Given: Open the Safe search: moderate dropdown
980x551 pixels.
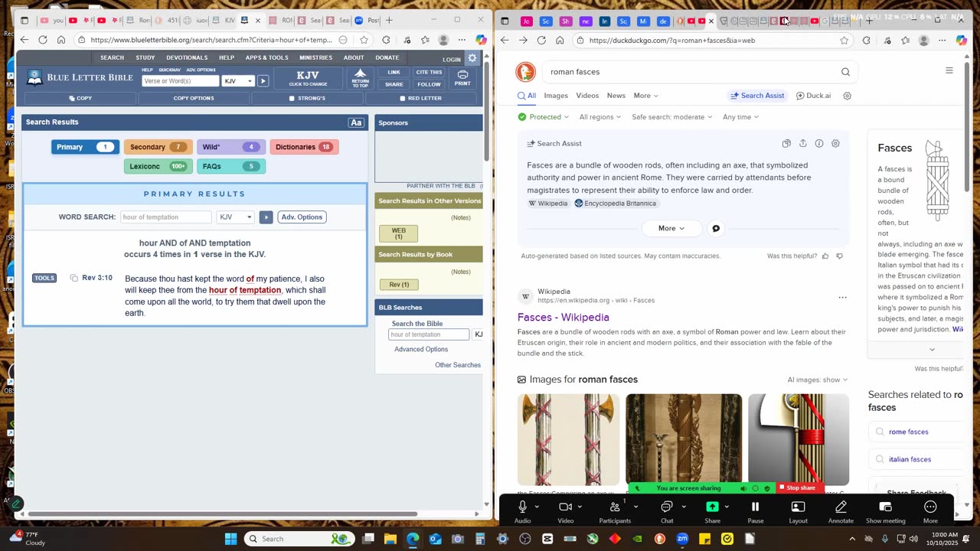Looking at the screenshot, I should click(x=672, y=117).
